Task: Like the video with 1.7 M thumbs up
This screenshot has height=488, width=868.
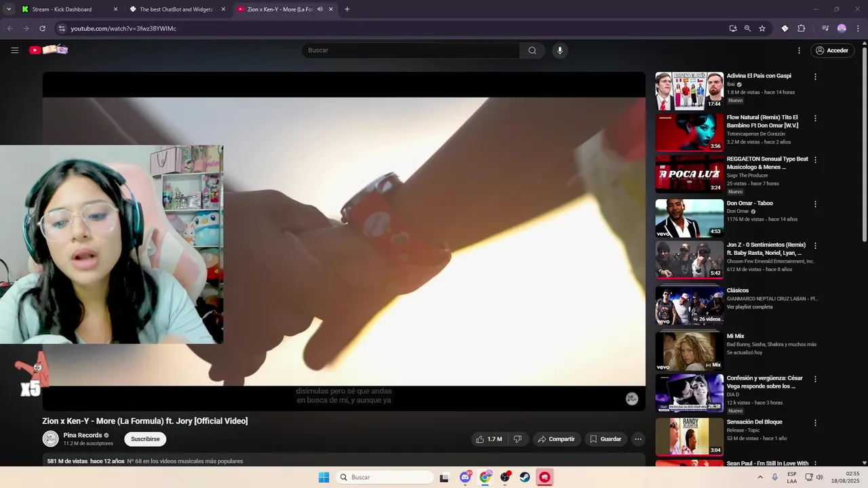Action: [x=489, y=439]
